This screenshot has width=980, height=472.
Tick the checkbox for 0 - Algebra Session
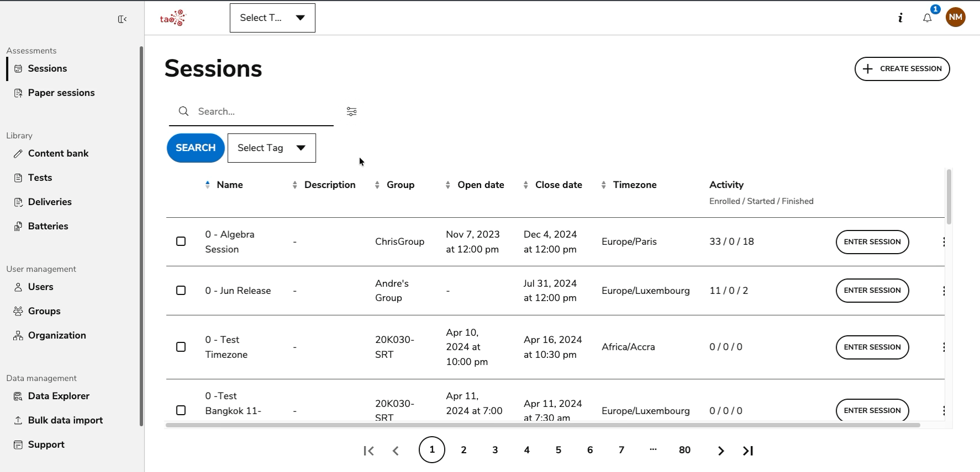tap(181, 242)
